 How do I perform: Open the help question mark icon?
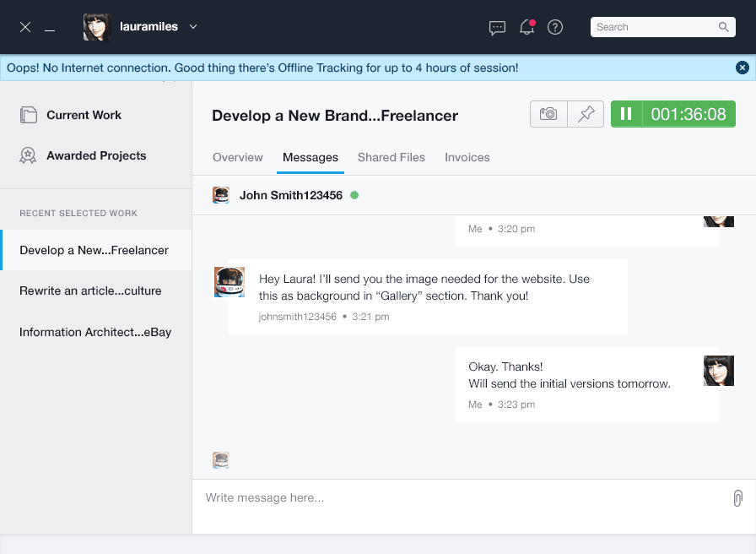pyautogui.click(x=555, y=27)
